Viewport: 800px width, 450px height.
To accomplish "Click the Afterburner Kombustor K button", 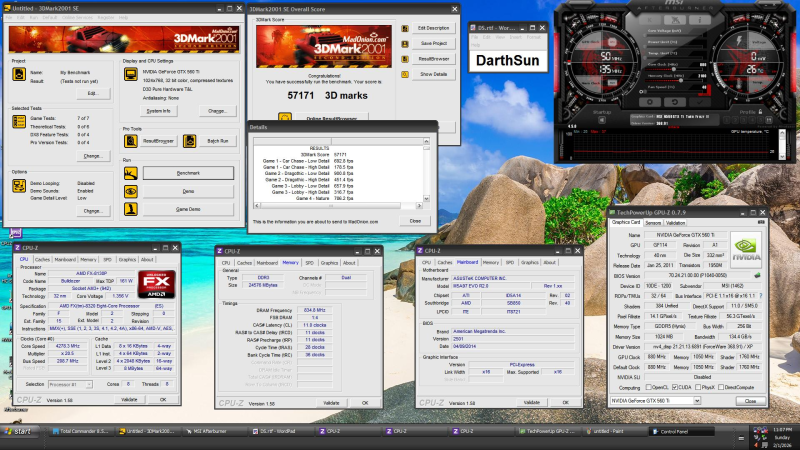I will click(x=650, y=19).
